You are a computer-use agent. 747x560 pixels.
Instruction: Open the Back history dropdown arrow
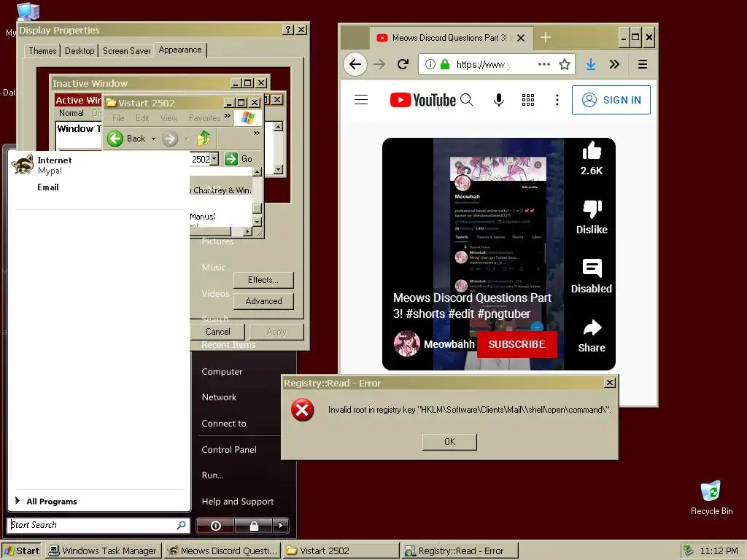pyautogui.click(x=153, y=139)
